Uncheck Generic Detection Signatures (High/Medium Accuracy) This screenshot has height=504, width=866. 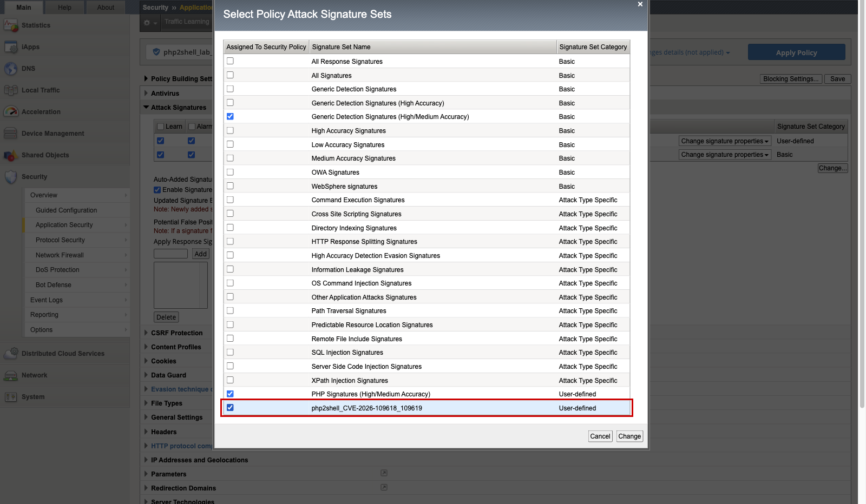pos(230,116)
